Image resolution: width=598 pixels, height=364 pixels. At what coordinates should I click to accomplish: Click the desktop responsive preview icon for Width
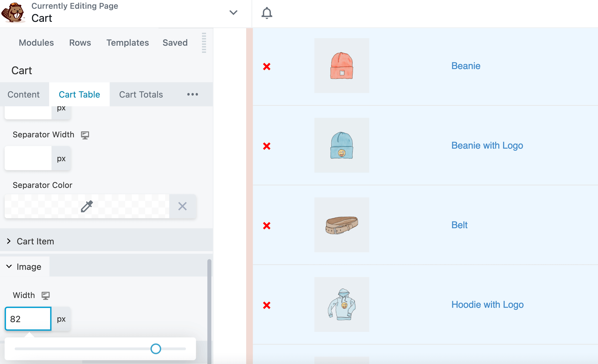46,295
